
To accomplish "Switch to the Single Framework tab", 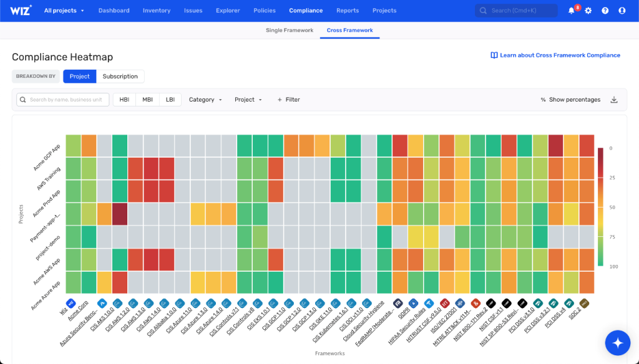I will point(290,30).
